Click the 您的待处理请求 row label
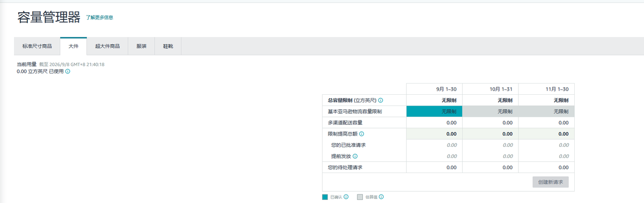This screenshot has width=644, height=203. pos(345,168)
